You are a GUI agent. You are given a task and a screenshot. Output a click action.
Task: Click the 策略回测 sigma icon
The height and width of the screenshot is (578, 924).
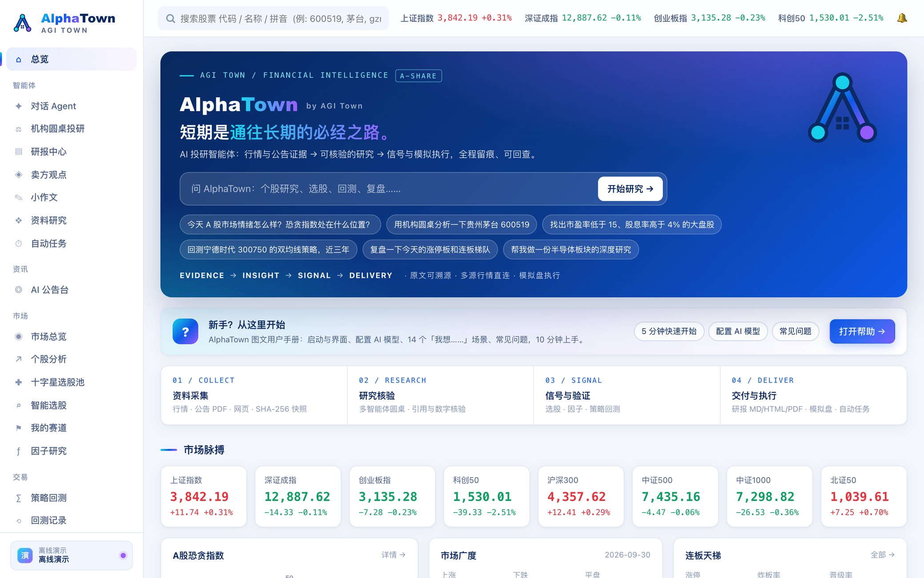pyautogui.click(x=19, y=498)
